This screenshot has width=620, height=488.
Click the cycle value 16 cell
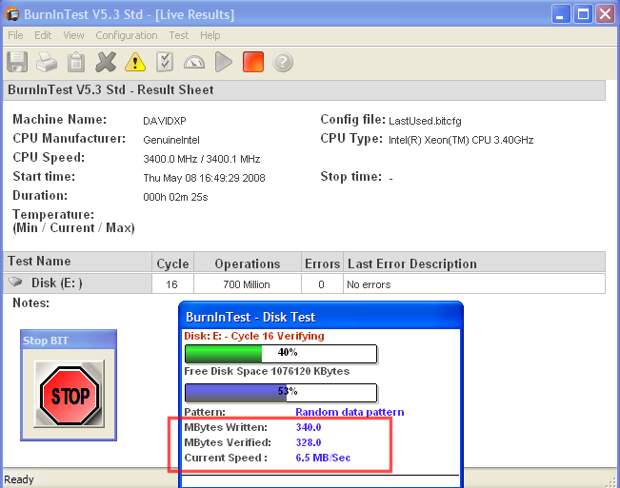point(173,284)
